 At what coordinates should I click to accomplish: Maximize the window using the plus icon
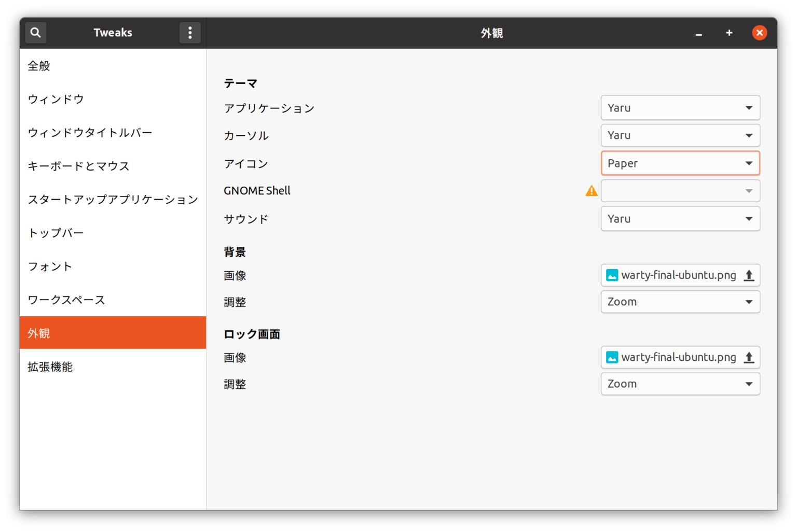tap(729, 33)
